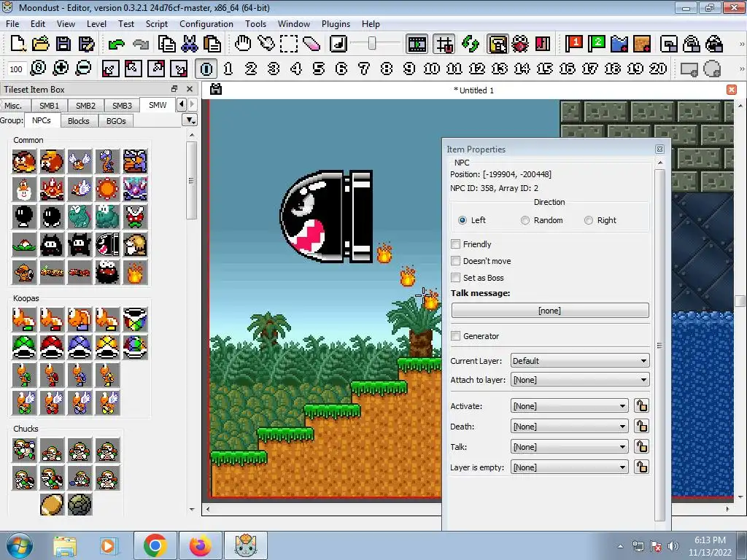Viewport: 747px width, 560px height.
Task: Switch to the BGOs group tab
Action: coord(116,121)
